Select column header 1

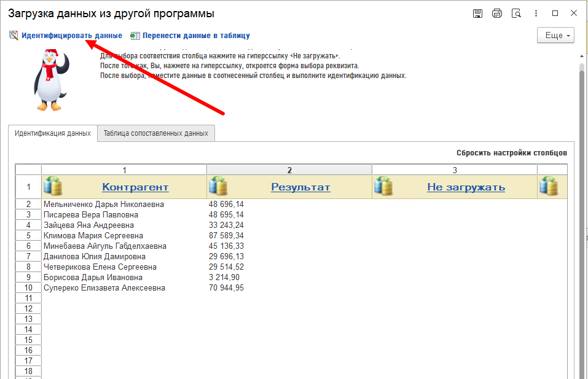(124, 170)
